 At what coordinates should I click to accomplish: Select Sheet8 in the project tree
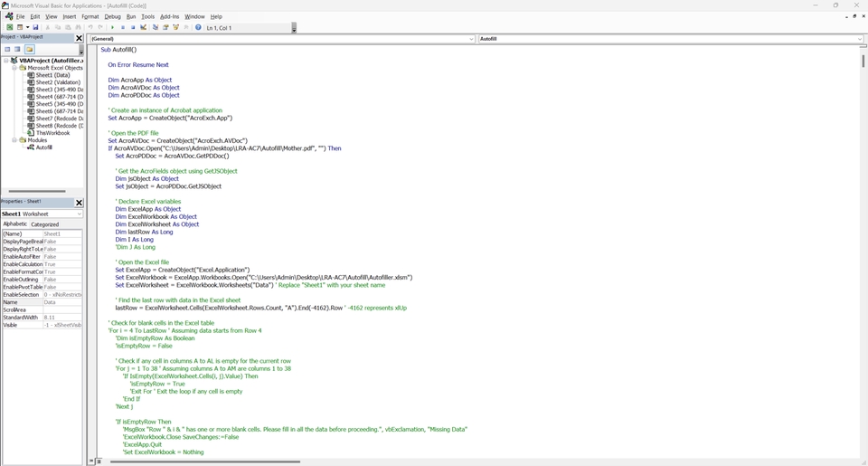point(60,126)
